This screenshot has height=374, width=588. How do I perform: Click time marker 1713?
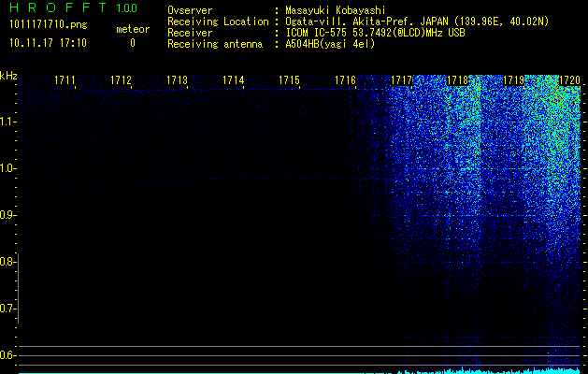(x=177, y=80)
